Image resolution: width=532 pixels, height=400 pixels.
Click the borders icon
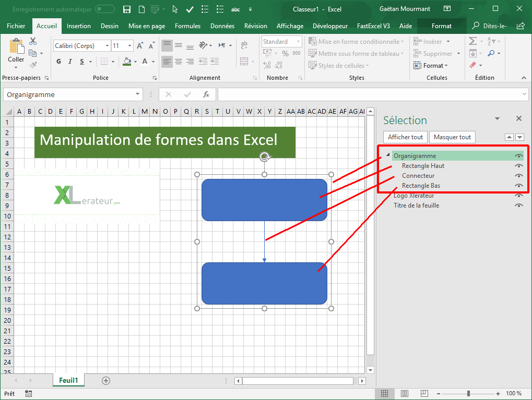(104, 62)
